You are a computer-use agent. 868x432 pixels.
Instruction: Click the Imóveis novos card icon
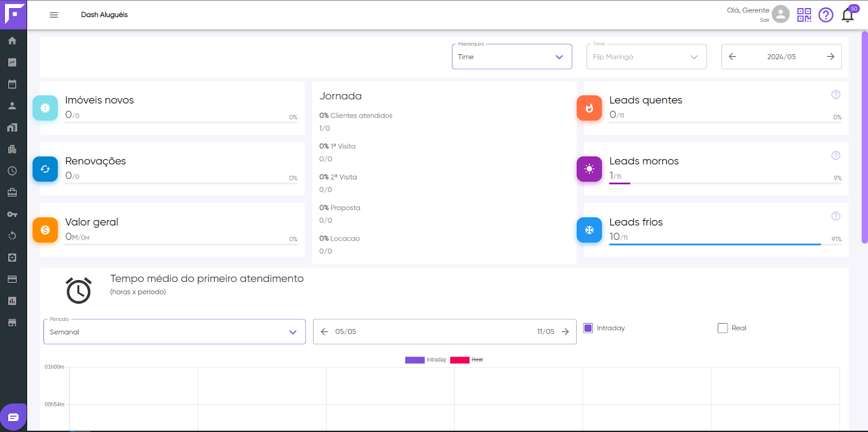coord(45,108)
